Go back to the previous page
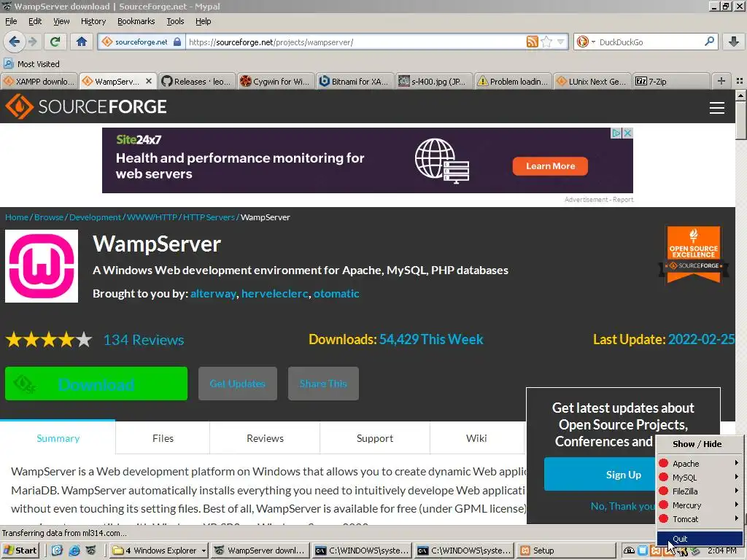Viewport: 747px width, 560px height. (15, 42)
